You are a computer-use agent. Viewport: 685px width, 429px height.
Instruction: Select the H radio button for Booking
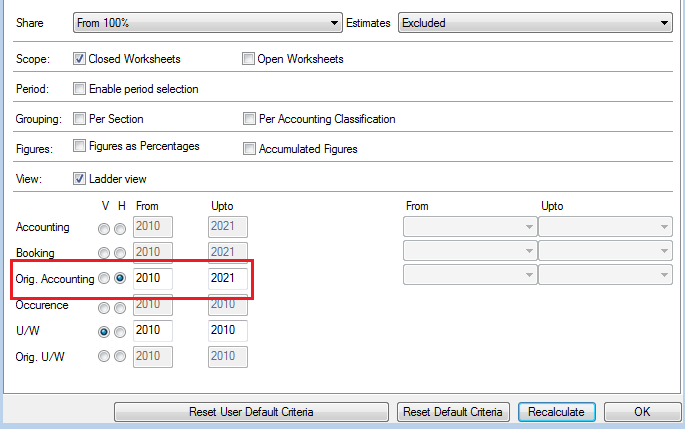[x=120, y=254]
